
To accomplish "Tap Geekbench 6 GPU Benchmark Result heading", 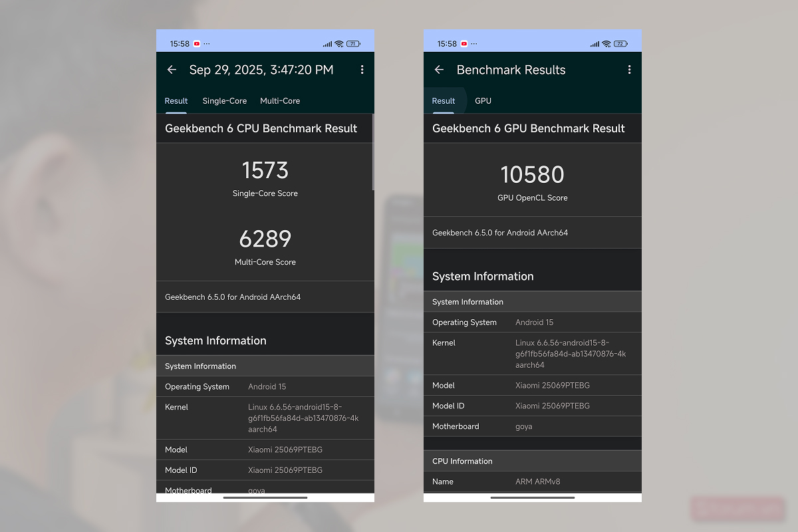I will (529, 128).
